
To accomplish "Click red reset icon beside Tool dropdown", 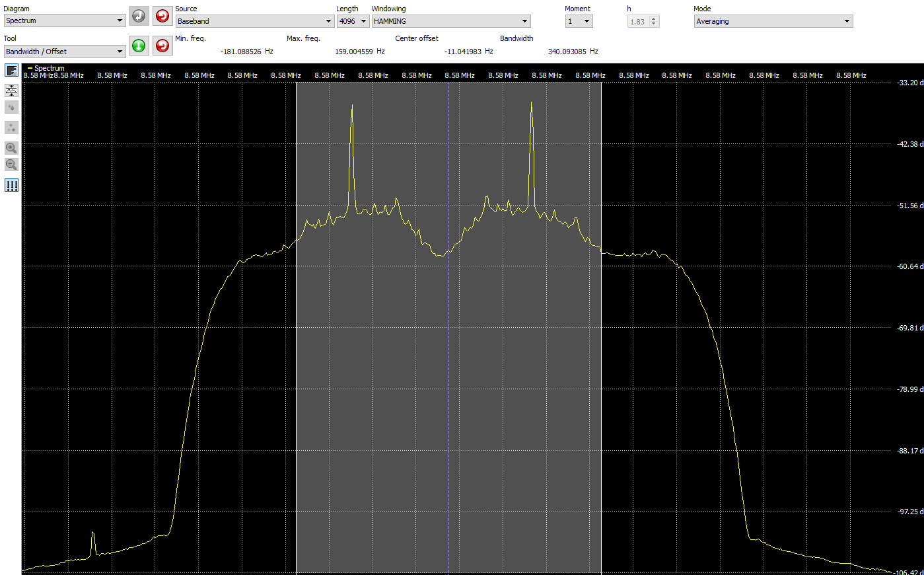I will click(x=162, y=46).
